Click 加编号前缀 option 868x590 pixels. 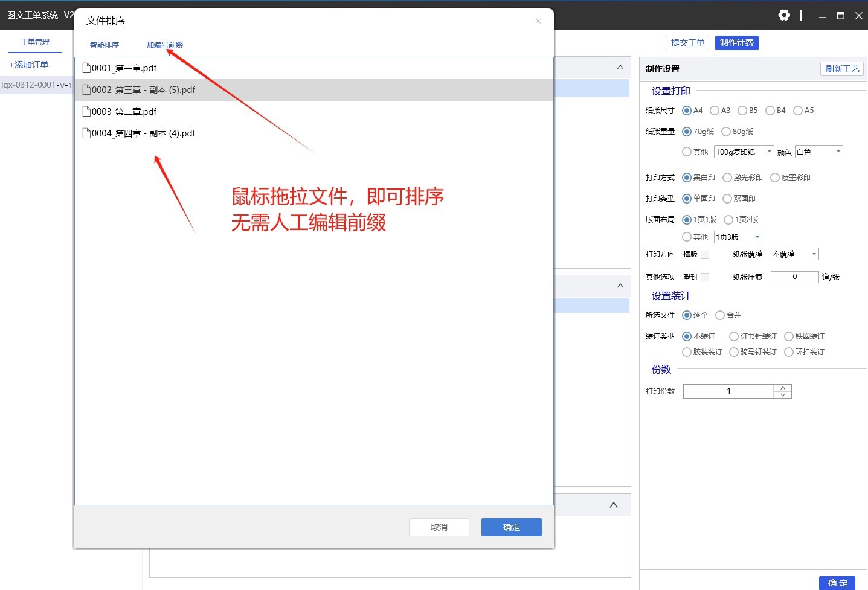(x=165, y=45)
